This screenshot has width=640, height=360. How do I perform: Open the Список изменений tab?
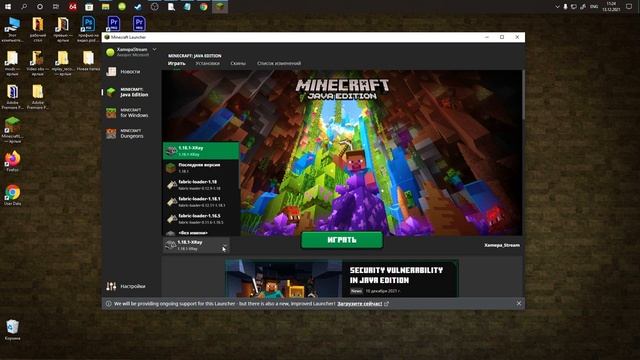[x=279, y=63]
